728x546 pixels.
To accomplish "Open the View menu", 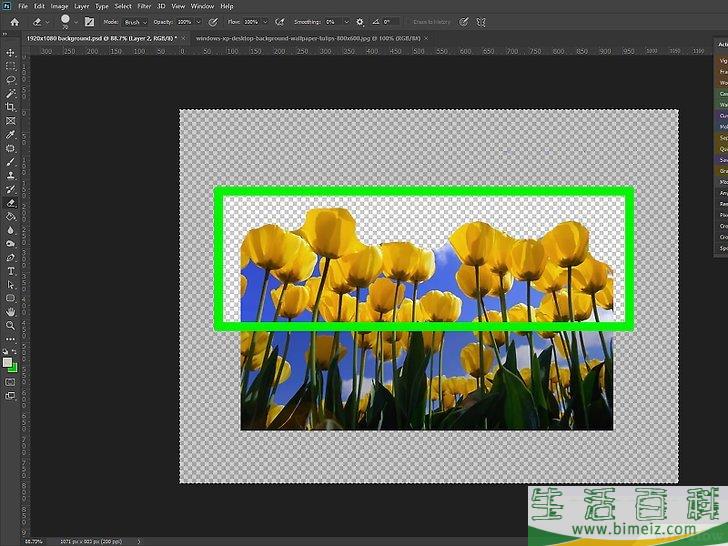I will click(x=178, y=6).
